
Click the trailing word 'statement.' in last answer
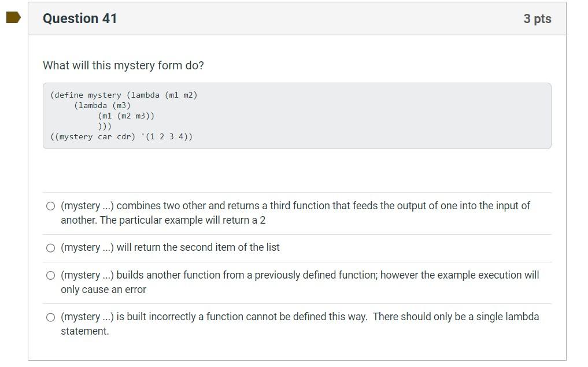point(85,331)
